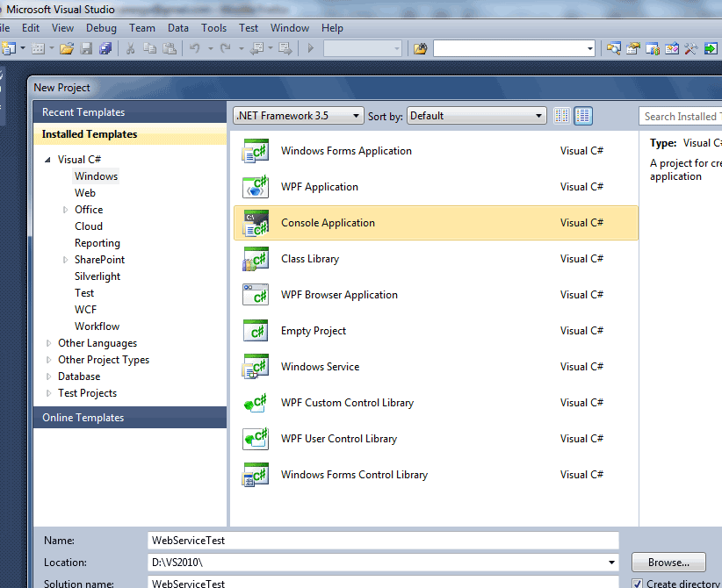Open the Recent Templates section
The width and height of the screenshot is (722, 588).
pos(130,112)
